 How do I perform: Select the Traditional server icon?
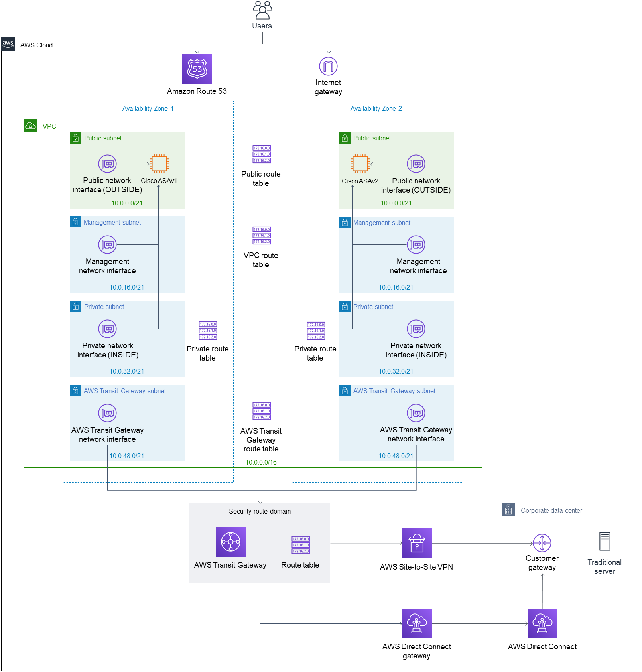coord(605,542)
